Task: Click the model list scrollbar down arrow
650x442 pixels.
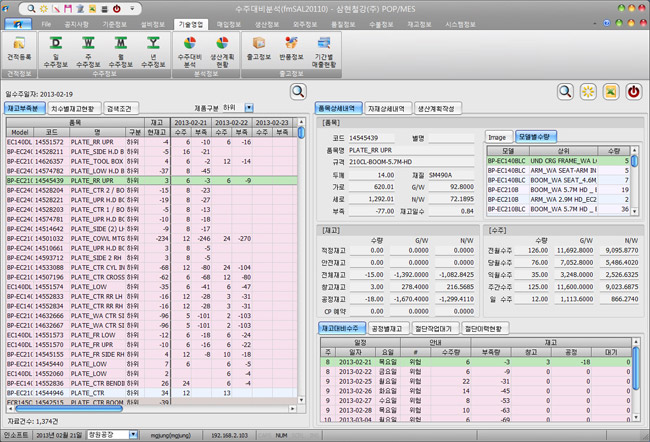Action: pyautogui.click(x=634, y=211)
